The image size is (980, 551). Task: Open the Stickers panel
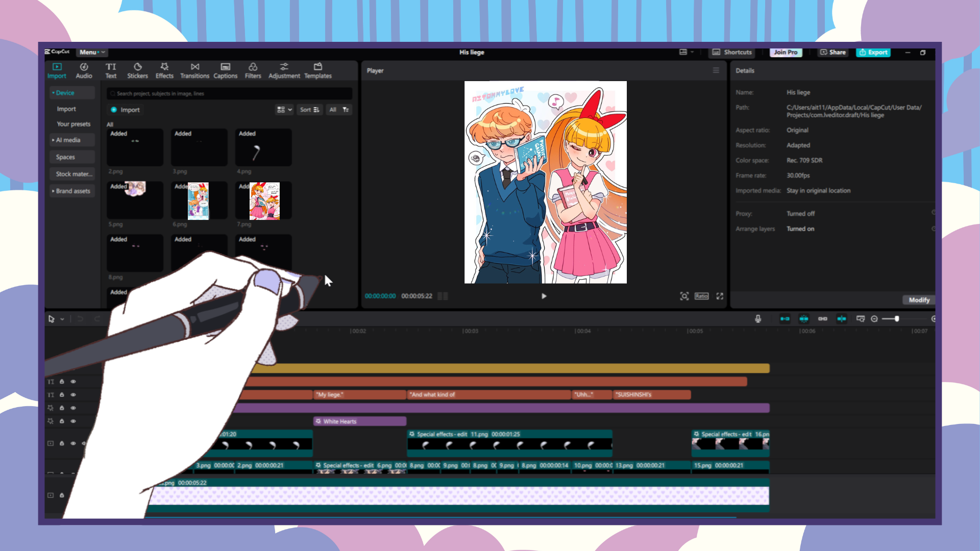[x=137, y=70]
